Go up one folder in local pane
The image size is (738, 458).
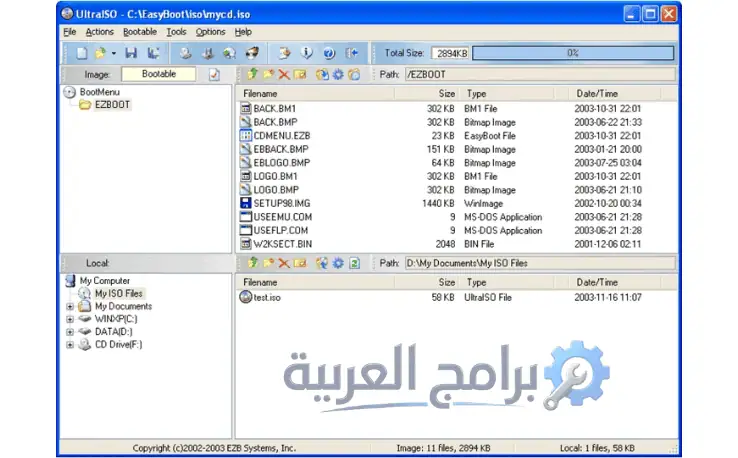253,263
